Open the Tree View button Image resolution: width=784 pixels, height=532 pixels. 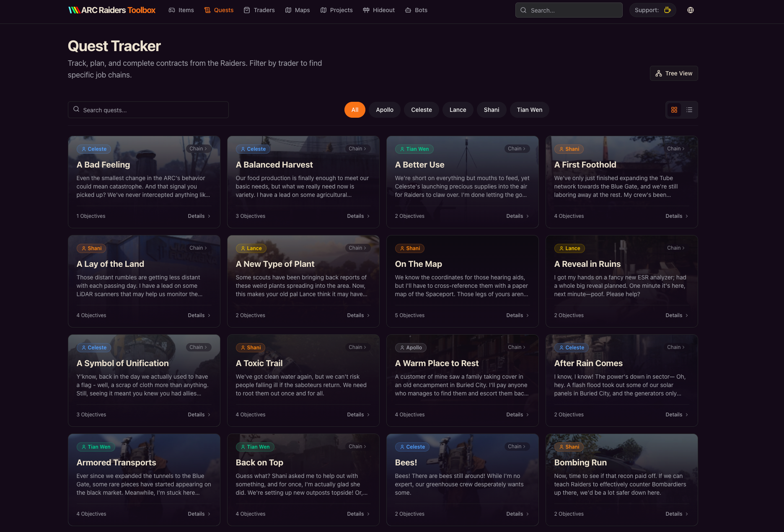[674, 73]
